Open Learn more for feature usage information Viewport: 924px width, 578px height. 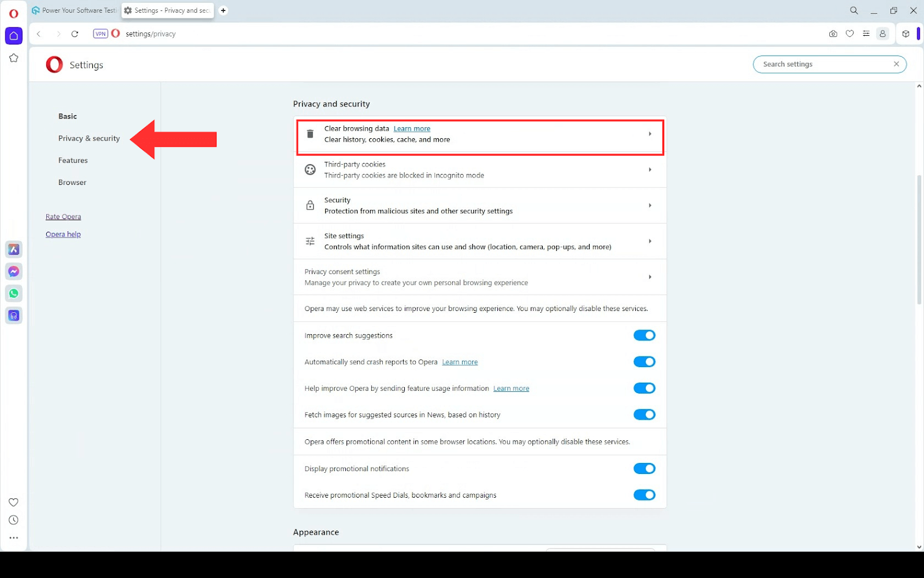(x=511, y=389)
